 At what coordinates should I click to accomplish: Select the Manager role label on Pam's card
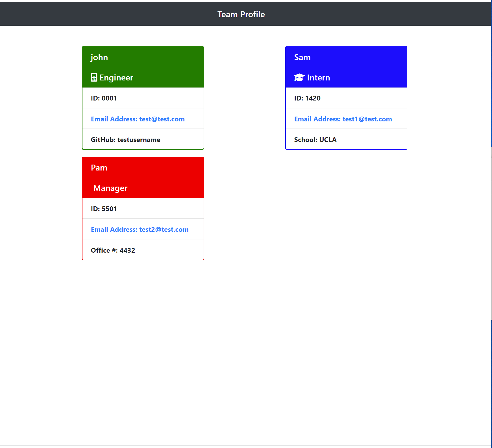click(x=110, y=188)
